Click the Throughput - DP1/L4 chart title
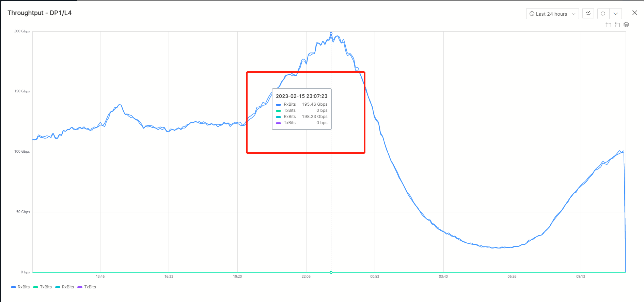This screenshot has width=644, height=302. (40, 13)
